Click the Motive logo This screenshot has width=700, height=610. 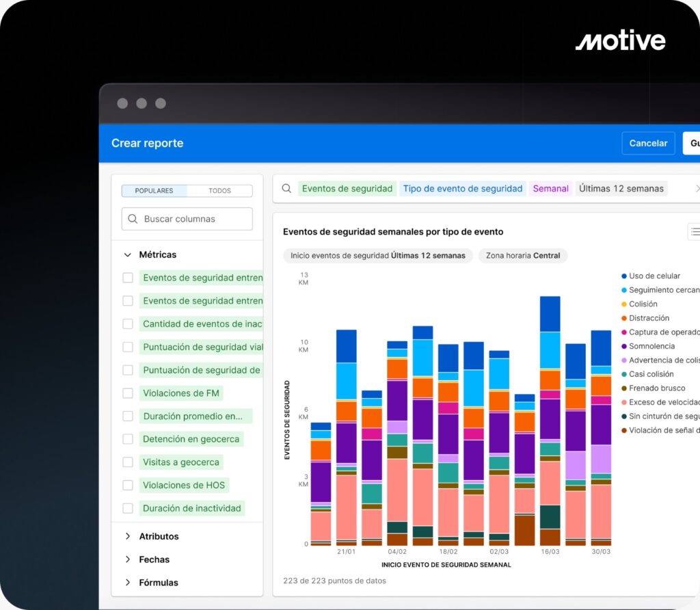click(x=620, y=41)
